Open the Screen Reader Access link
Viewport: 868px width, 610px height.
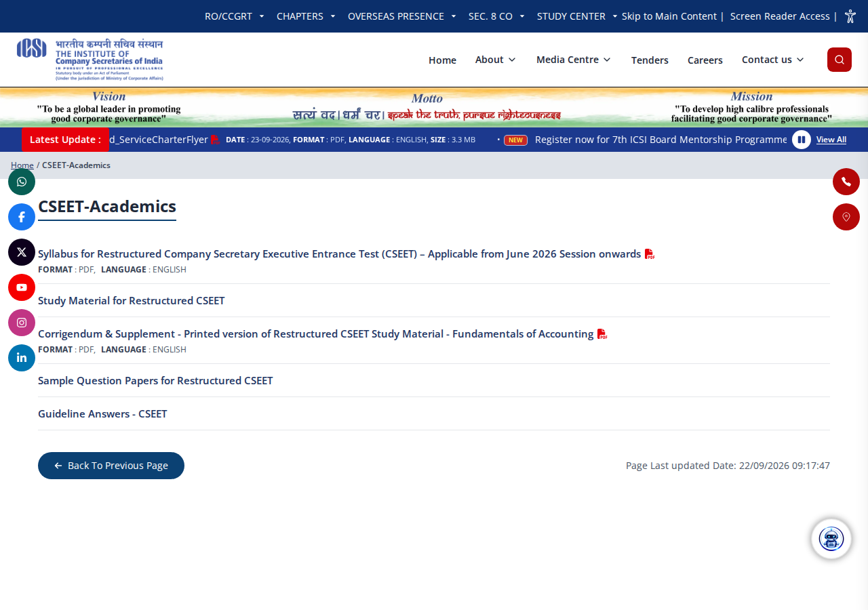780,16
